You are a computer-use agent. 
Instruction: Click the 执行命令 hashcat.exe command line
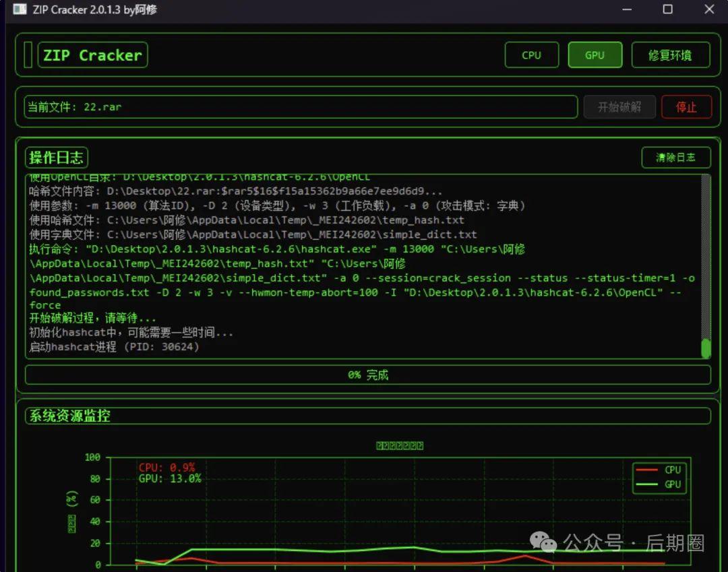(x=362, y=277)
